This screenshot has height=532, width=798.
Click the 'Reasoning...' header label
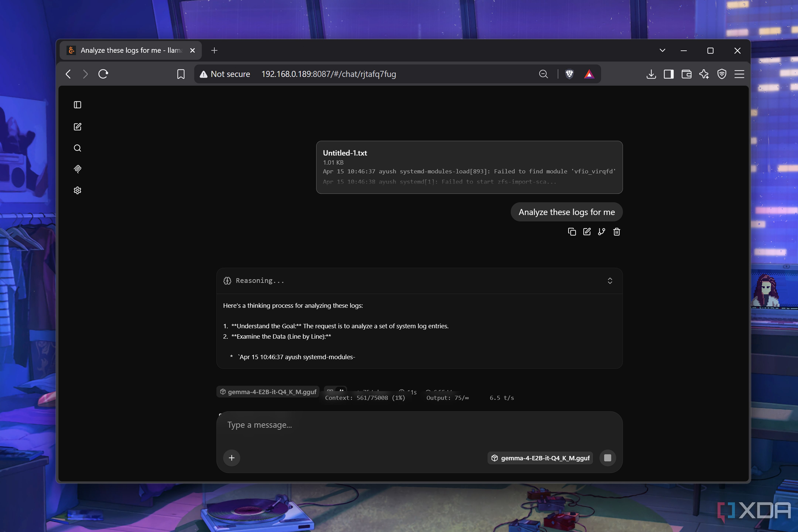[260, 281]
